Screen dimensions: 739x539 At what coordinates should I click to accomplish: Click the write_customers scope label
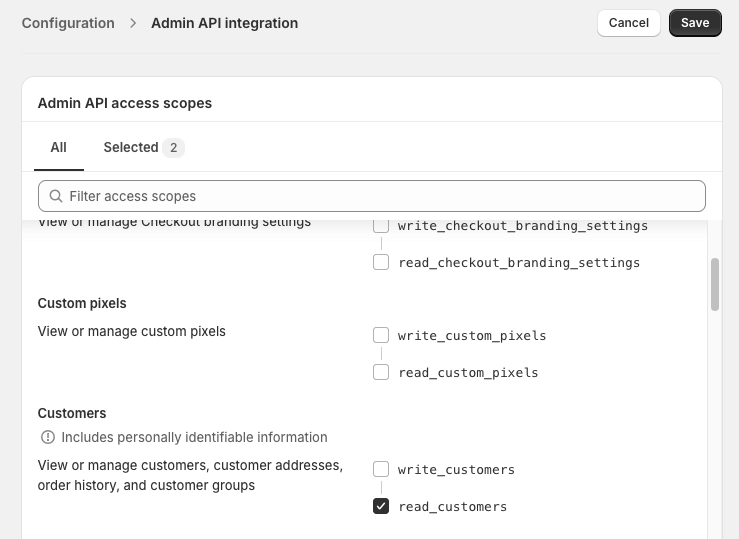pyautogui.click(x=456, y=470)
